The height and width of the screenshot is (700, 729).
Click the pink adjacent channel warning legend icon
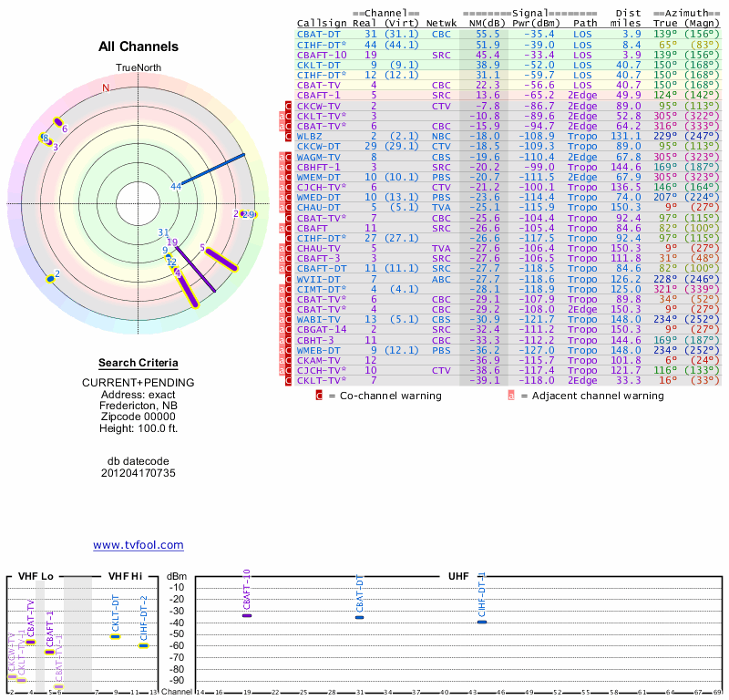coord(511,396)
